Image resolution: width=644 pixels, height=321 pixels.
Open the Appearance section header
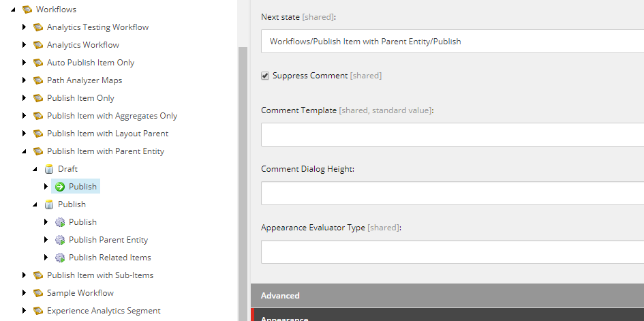pos(447,316)
